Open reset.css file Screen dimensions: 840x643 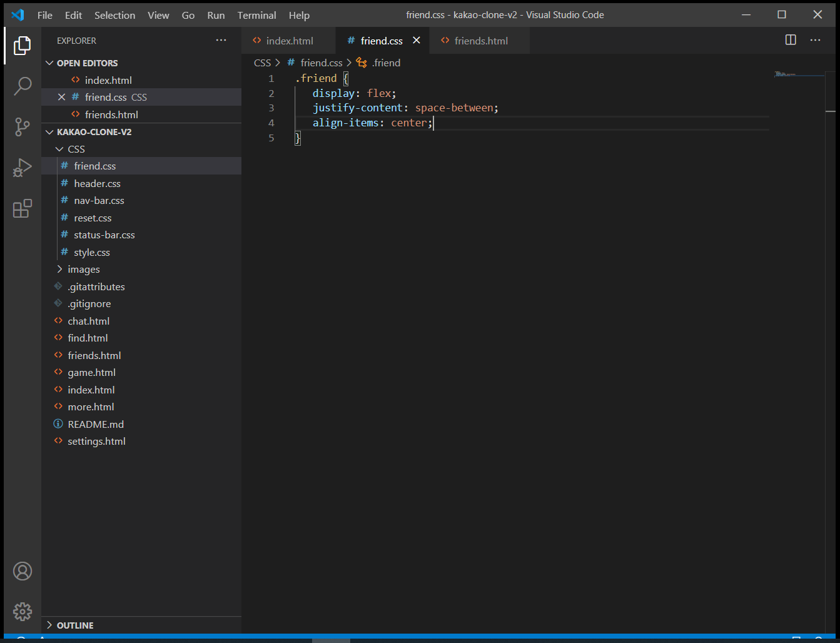pyautogui.click(x=141, y=218)
